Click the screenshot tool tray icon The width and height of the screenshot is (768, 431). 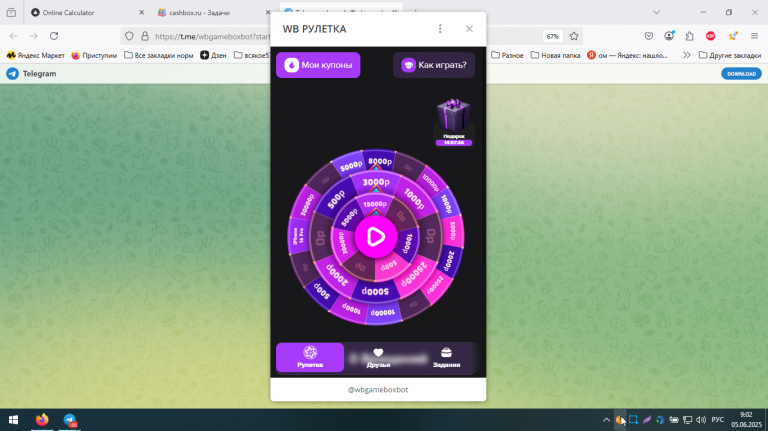tap(633, 420)
